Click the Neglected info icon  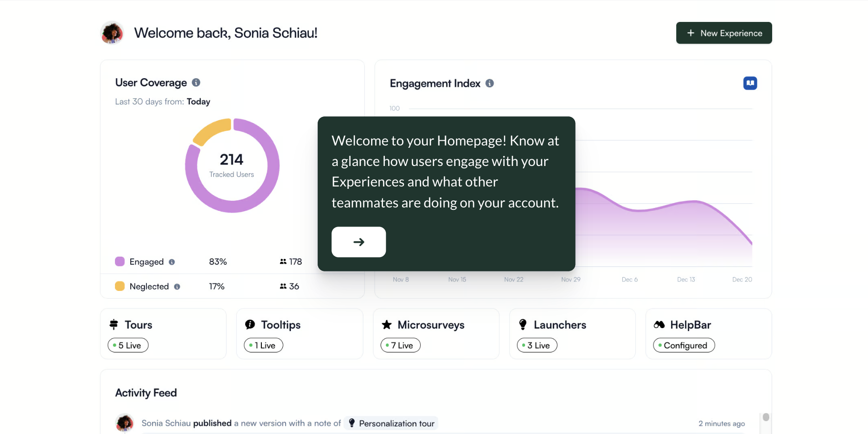pos(177,287)
